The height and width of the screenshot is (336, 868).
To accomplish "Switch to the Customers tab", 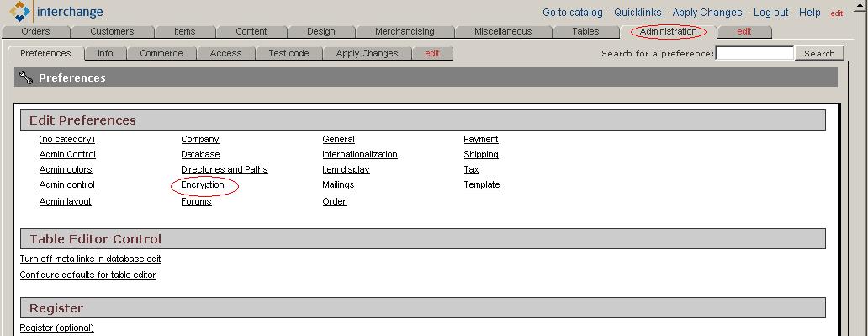I will 112,32.
